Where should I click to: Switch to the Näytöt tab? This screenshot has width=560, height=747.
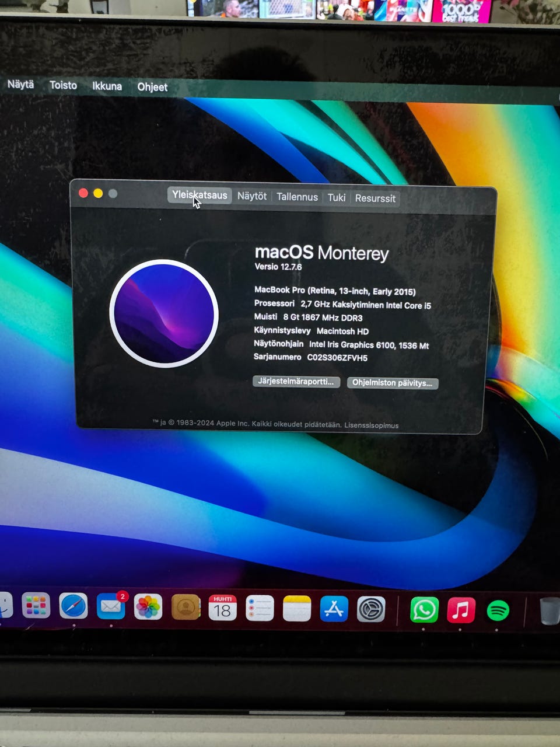[x=252, y=196]
